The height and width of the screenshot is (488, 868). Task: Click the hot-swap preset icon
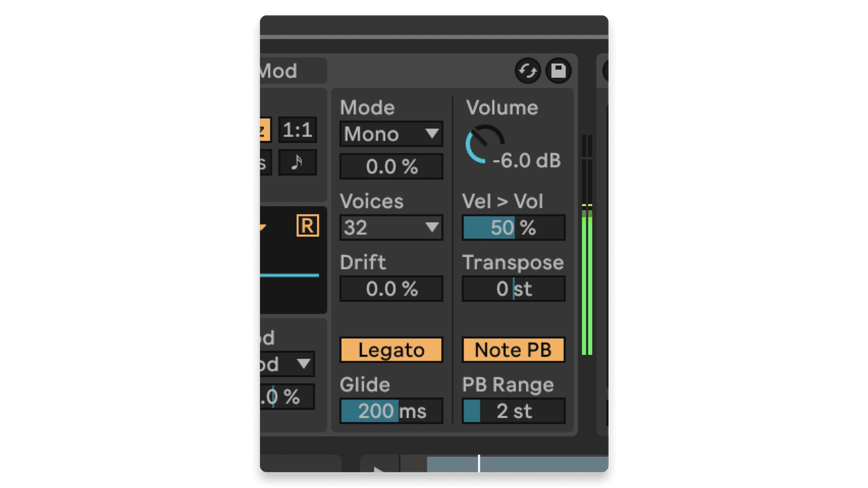pyautogui.click(x=528, y=71)
